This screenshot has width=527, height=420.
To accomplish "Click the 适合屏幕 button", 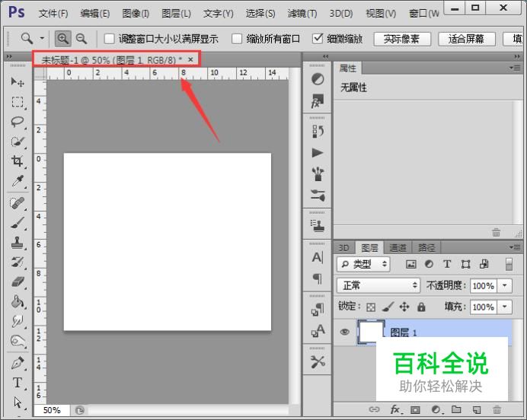I will [x=467, y=39].
